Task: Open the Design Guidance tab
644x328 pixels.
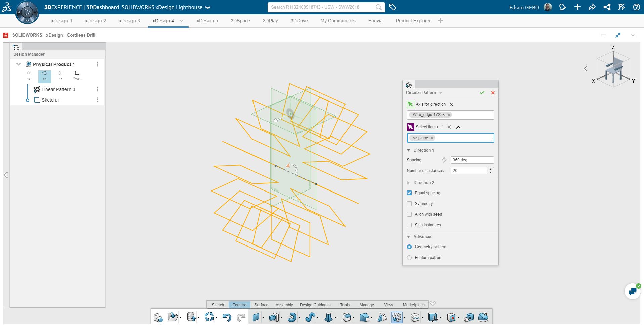Action: coord(315,305)
